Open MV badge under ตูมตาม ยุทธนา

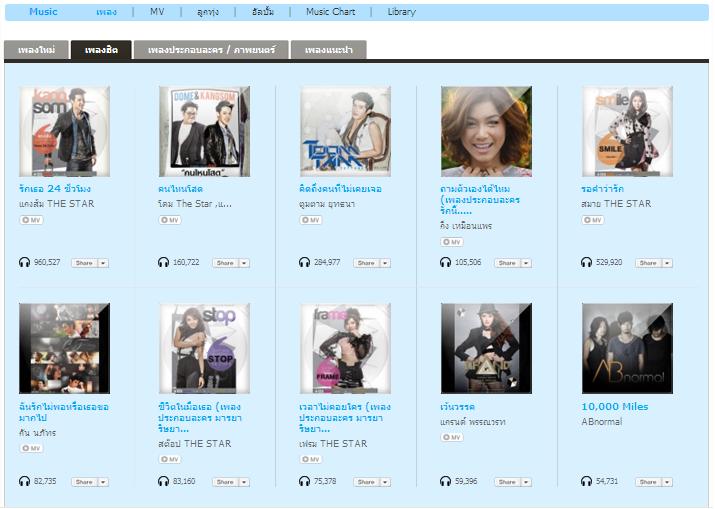pyautogui.click(x=311, y=220)
